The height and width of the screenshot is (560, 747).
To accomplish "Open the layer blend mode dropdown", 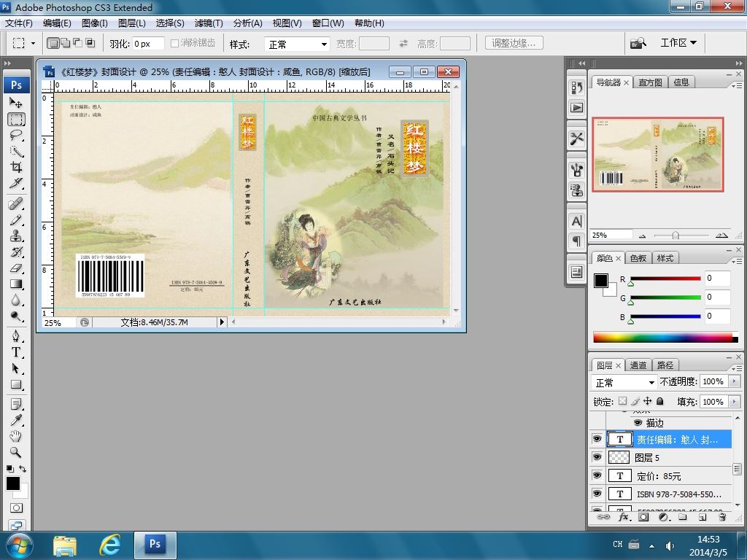I will (x=624, y=382).
